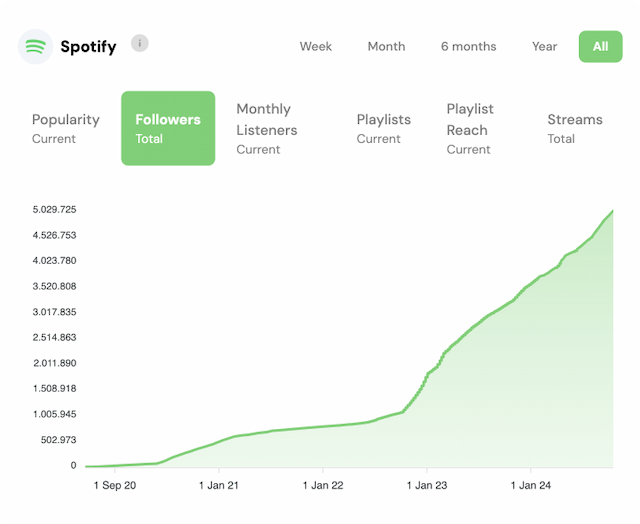Open the Playlist Reach tab
The width and height of the screenshot is (640, 524).
point(470,128)
